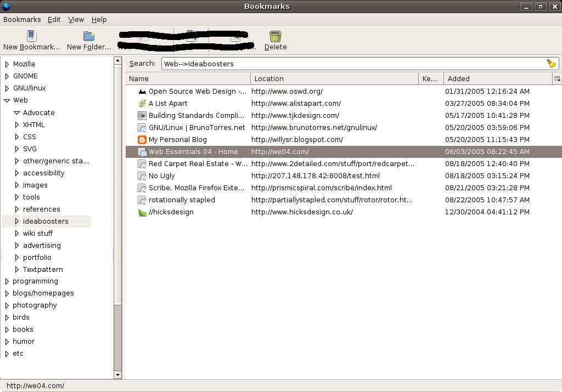Select the references folder
The height and width of the screenshot is (392, 562).
point(41,209)
